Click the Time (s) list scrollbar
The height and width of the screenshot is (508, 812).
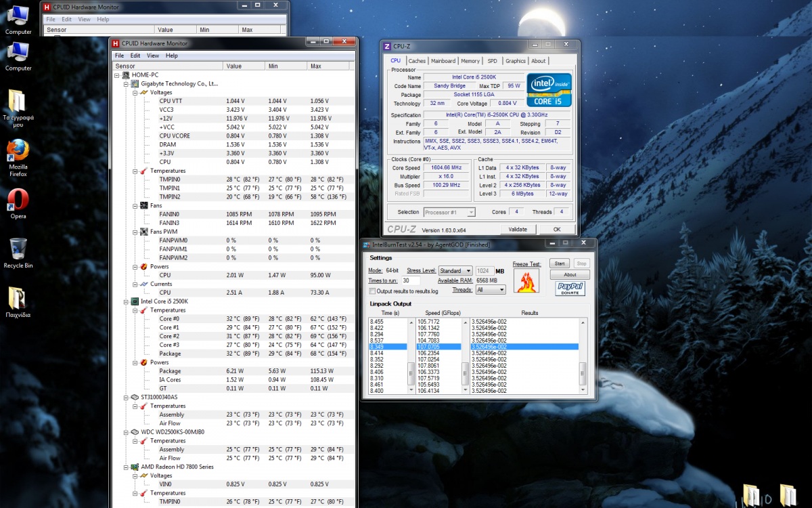click(411, 356)
